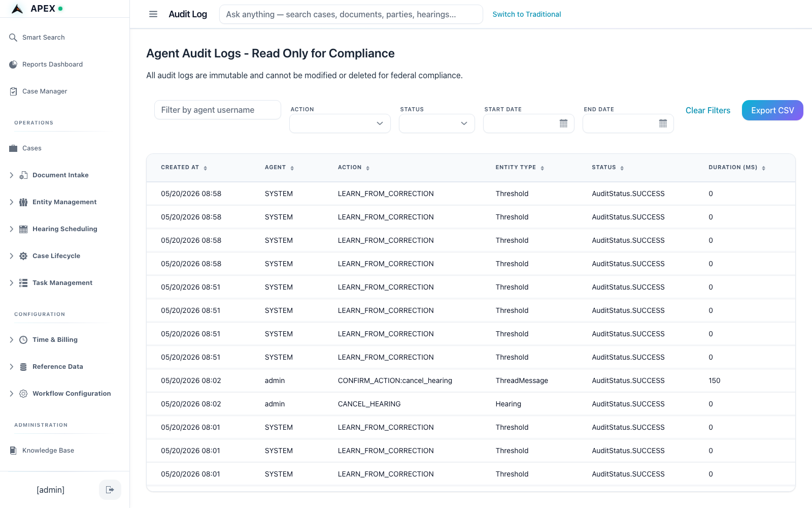Click the Start Date input field
Image resolution: width=812 pixels, height=508 pixels.
529,123
